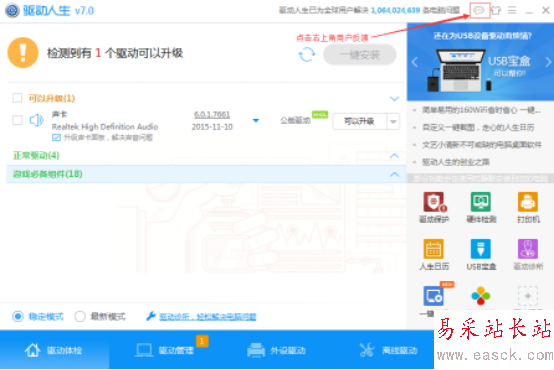Click the 公版驱动 label

[295, 121]
